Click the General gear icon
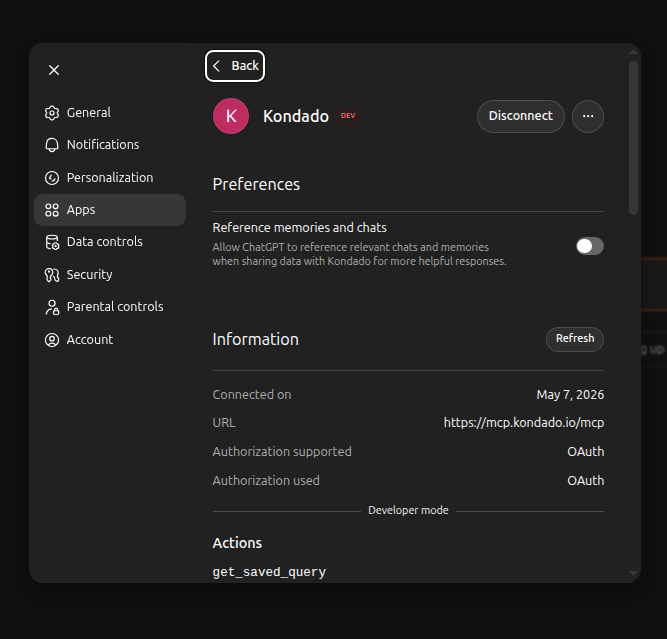The image size is (667, 639). tap(52, 113)
